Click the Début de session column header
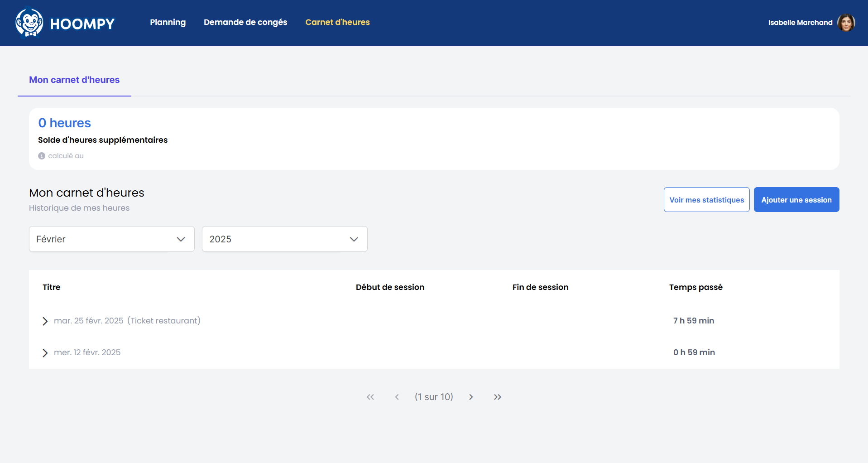 tap(390, 287)
